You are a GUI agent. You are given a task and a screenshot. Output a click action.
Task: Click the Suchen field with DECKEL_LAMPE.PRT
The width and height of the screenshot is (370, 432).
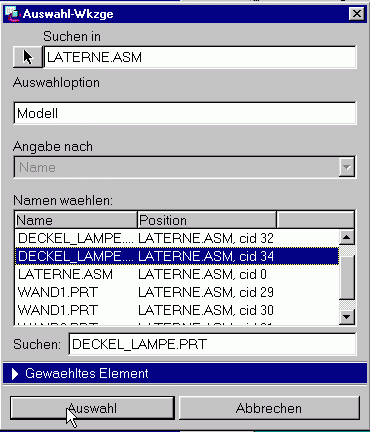(212, 344)
